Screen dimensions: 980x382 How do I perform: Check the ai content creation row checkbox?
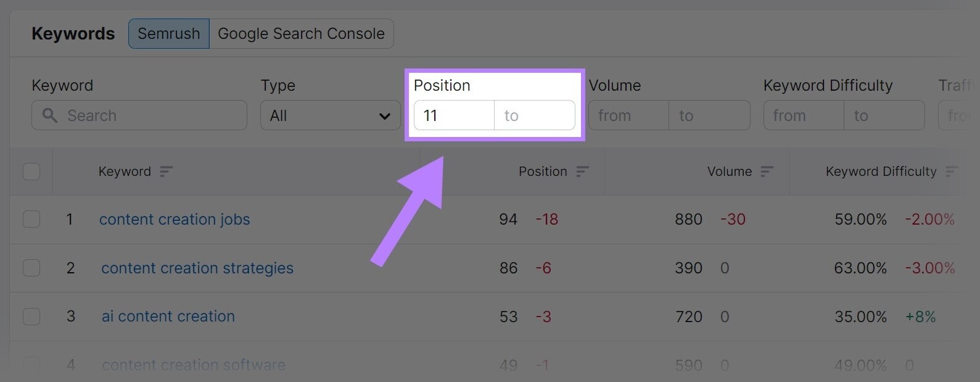(x=31, y=317)
